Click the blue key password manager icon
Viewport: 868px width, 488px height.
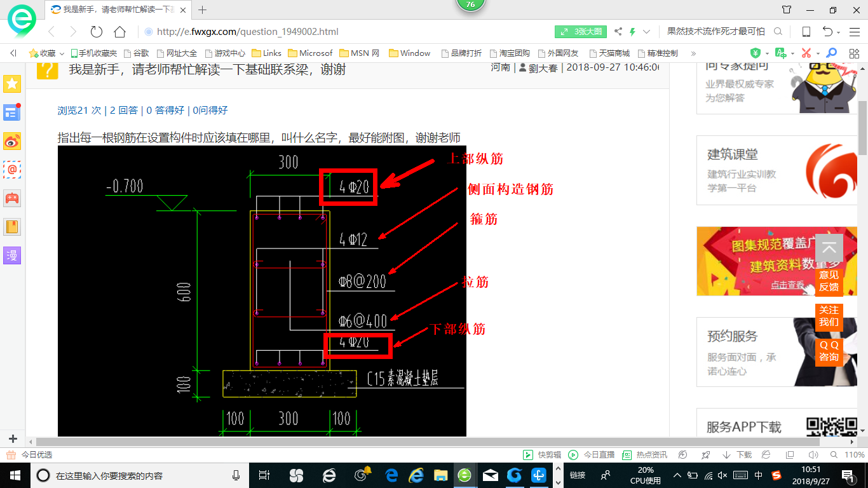coord(831,53)
